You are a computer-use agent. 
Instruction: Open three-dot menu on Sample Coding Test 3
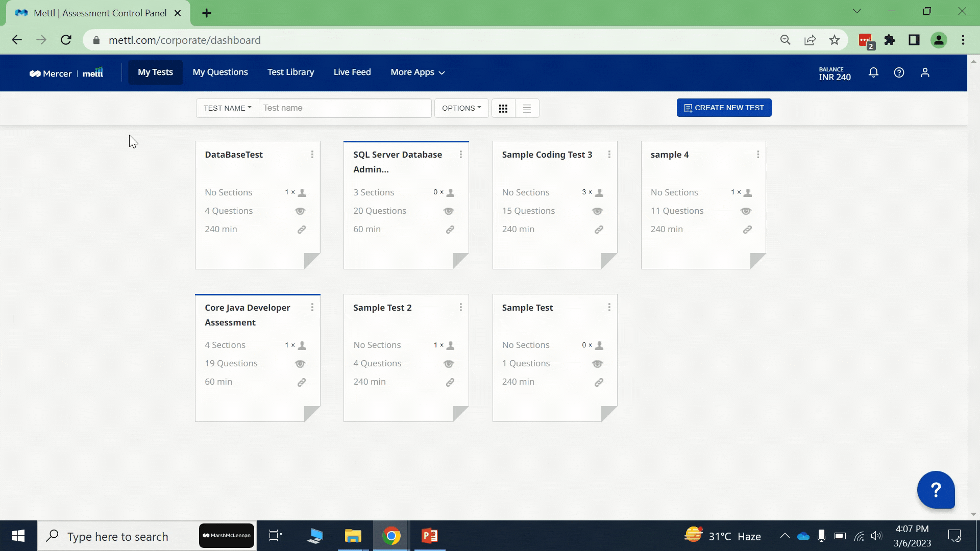[x=609, y=155]
